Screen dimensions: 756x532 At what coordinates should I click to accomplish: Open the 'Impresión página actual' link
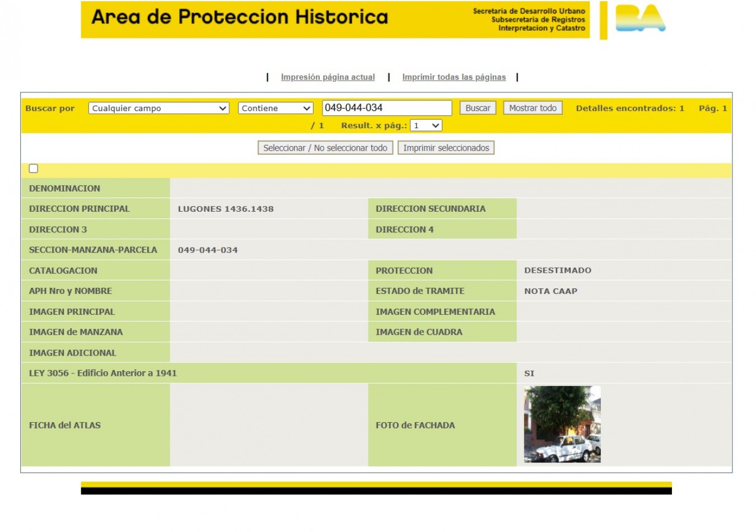[x=328, y=77]
